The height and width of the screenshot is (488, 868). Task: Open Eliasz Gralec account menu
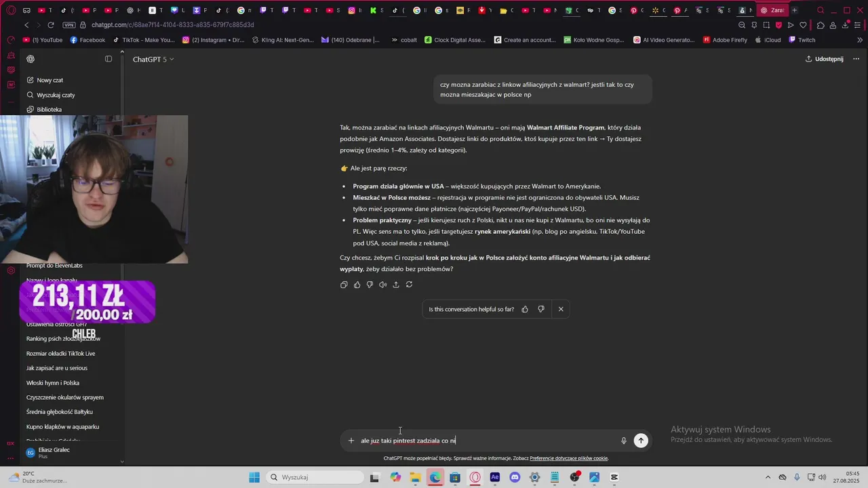[x=72, y=452]
